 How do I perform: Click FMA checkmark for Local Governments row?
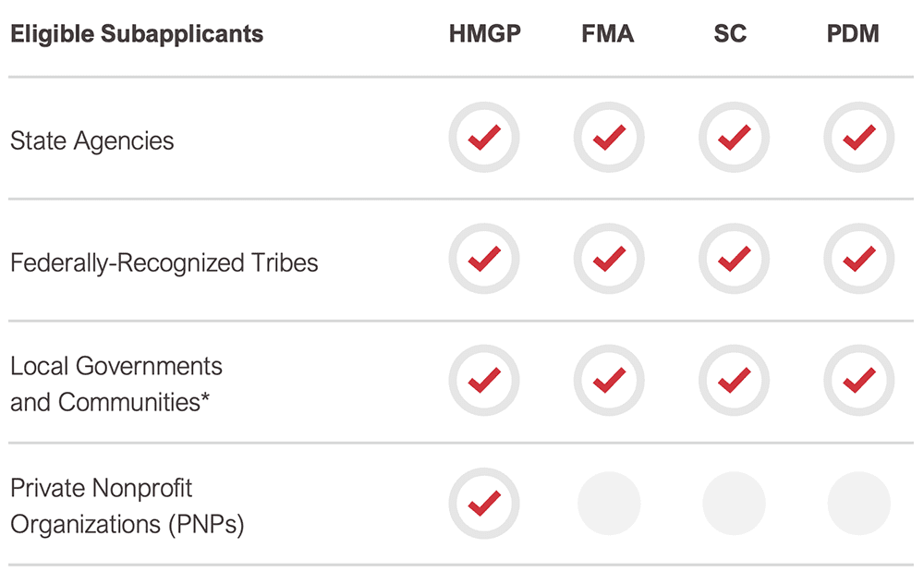click(609, 380)
